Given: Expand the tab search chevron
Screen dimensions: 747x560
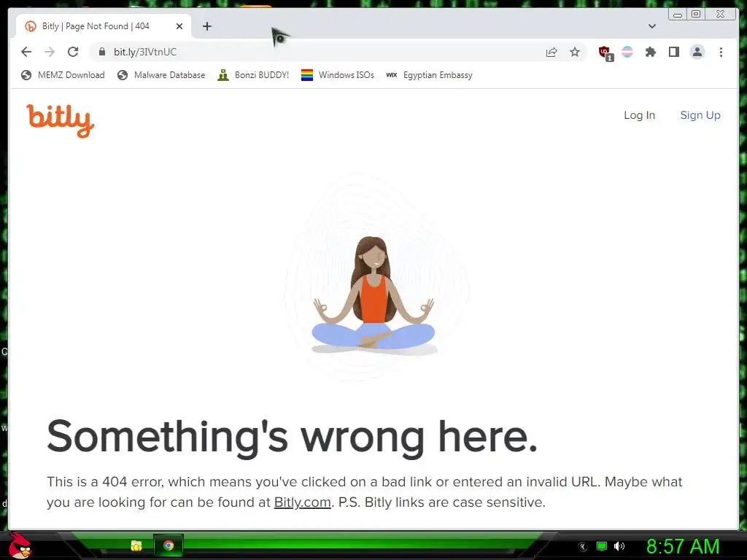Looking at the screenshot, I should pos(652,26).
